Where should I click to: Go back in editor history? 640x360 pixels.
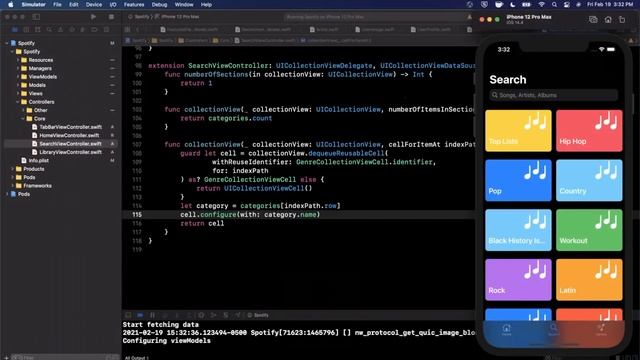[x=138, y=29]
